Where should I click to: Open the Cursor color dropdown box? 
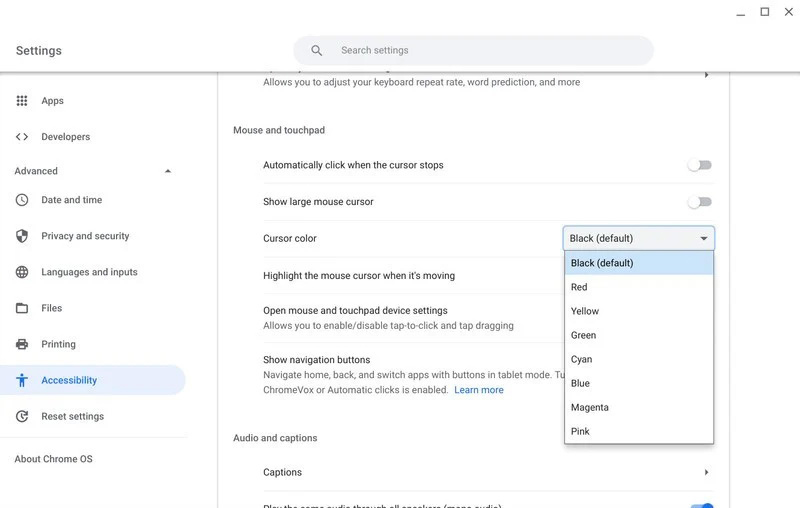coord(639,238)
